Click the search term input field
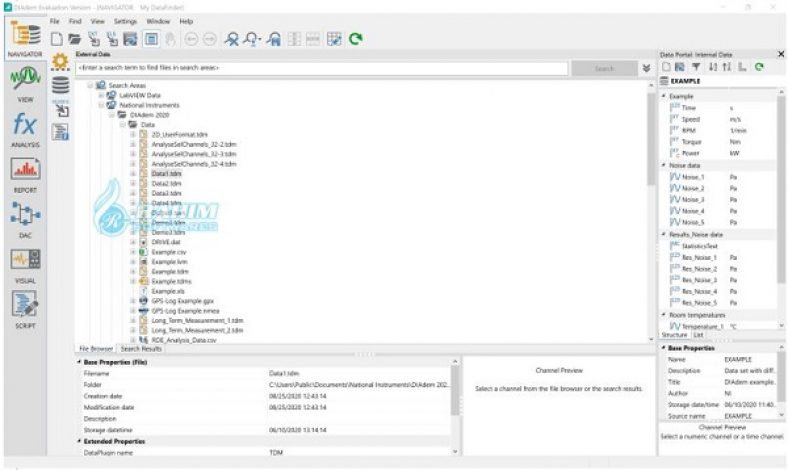Image resolution: width=788 pixels, height=470 pixels. click(x=322, y=68)
